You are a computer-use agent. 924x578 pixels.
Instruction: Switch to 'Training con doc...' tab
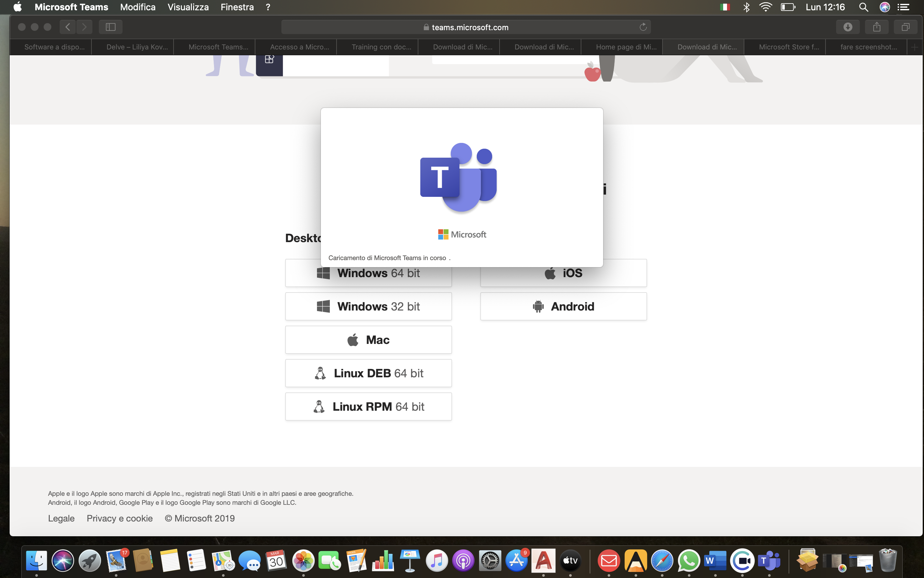pyautogui.click(x=377, y=47)
